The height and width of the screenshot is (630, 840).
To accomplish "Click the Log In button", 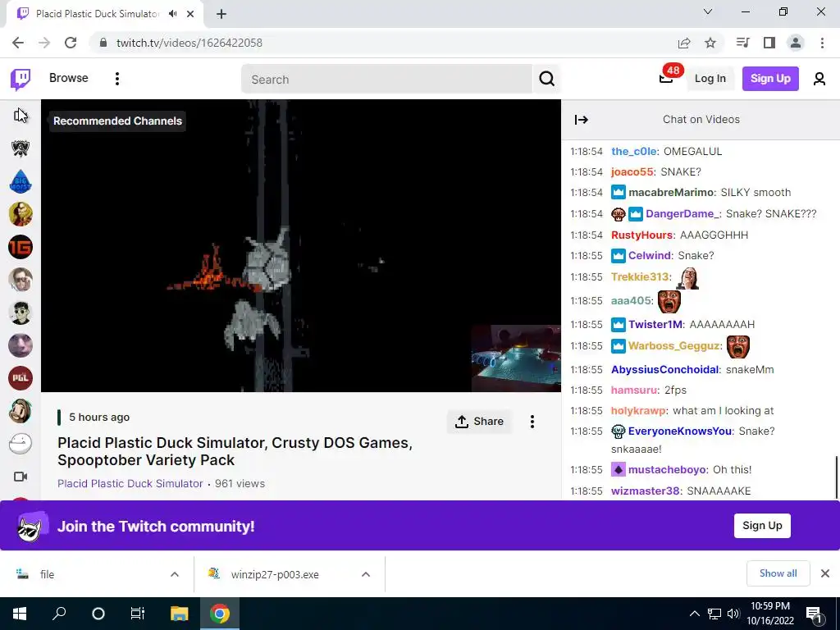I will (710, 79).
